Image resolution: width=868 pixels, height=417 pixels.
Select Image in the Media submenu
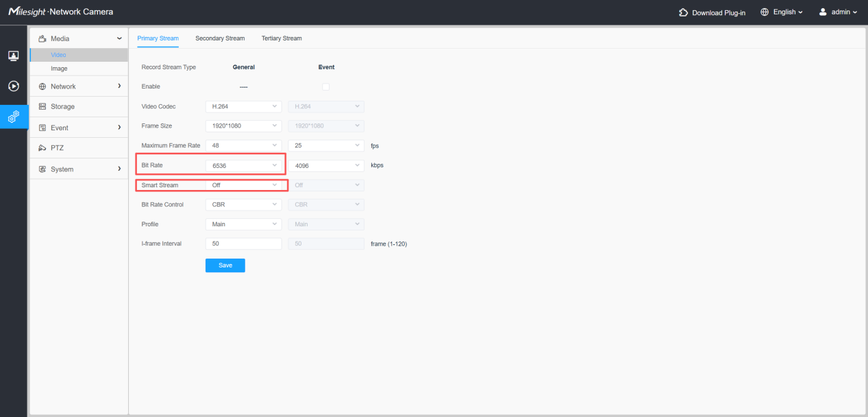(x=79, y=69)
